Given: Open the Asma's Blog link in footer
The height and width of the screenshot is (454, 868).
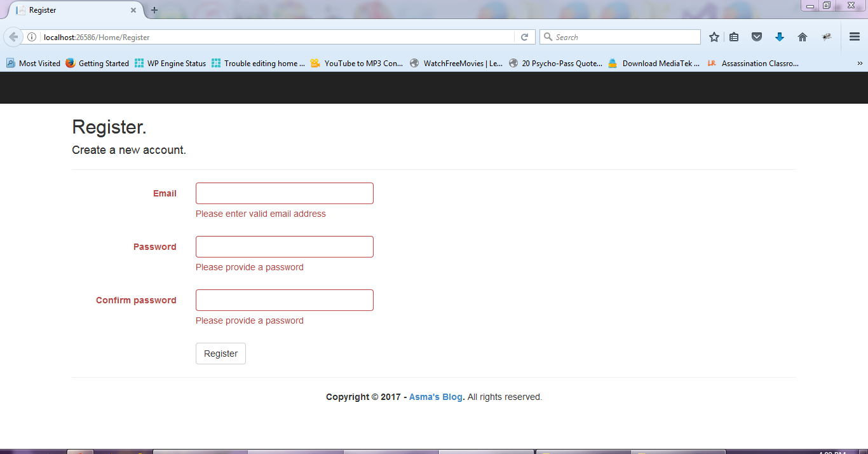Looking at the screenshot, I should tap(436, 396).
